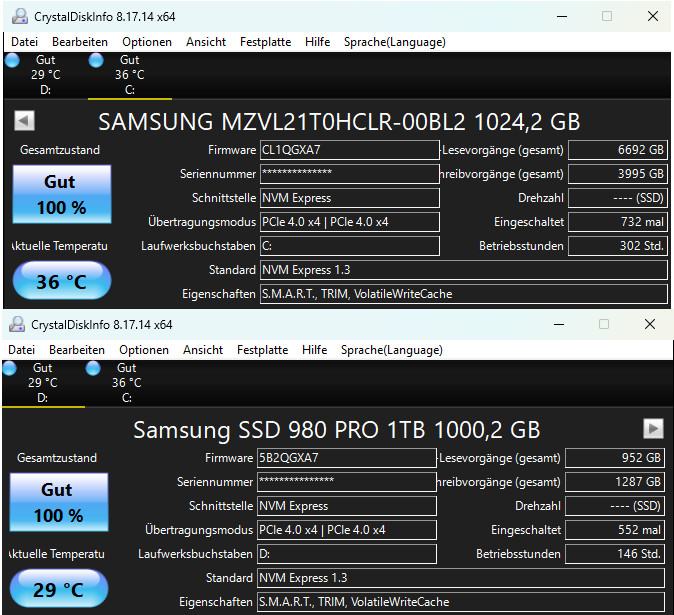The image size is (674, 615).
Task: Click Drehzahl value in bottom window
Action: 615,506
